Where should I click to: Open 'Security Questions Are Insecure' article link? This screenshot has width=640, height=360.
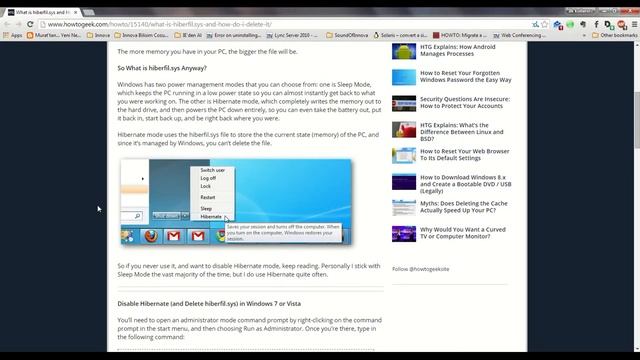click(465, 102)
